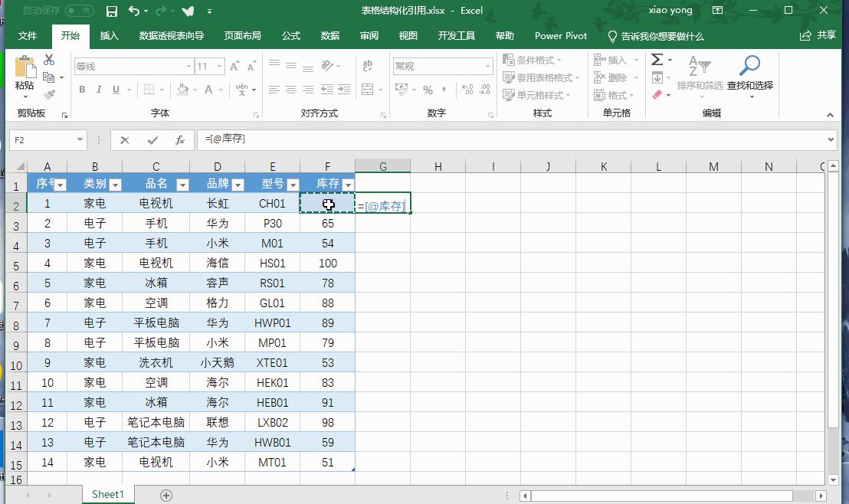Collapse the ribbon with the chevron
Image resolution: width=849 pixels, height=504 pixels.
pos(830,115)
